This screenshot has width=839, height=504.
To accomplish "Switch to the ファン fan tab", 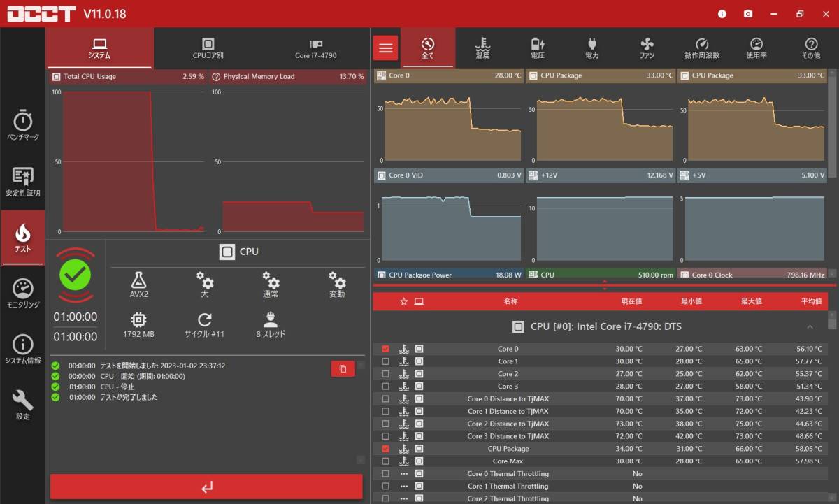I will 647,48.
